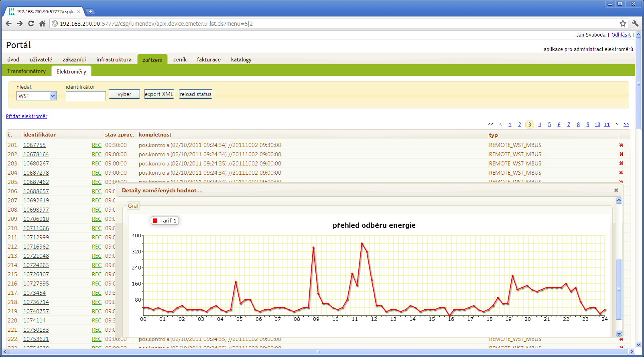Open the ceník menu tab
This screenshot has width=644, height=357.
180,59
